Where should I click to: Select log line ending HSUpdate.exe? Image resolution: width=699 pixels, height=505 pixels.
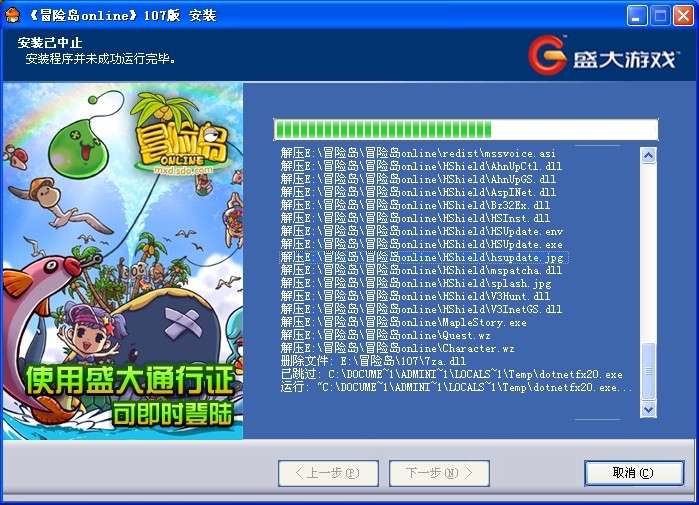[422, 244]
